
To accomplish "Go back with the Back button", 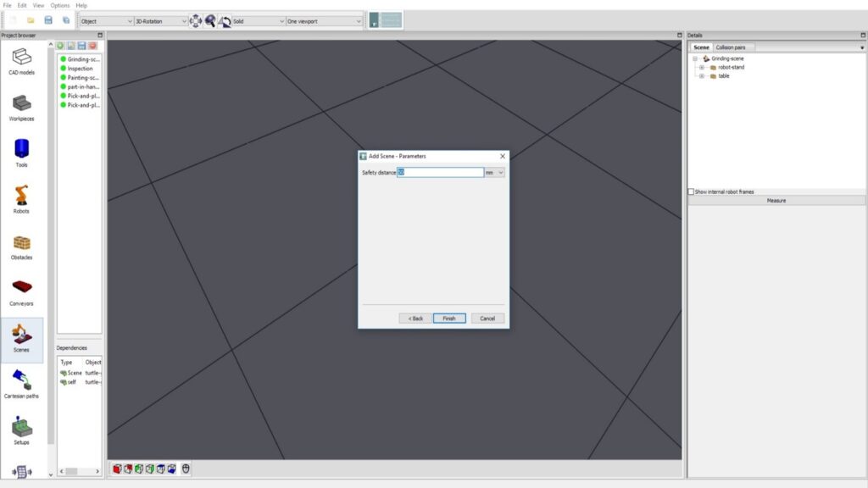I will click(415, 319).
